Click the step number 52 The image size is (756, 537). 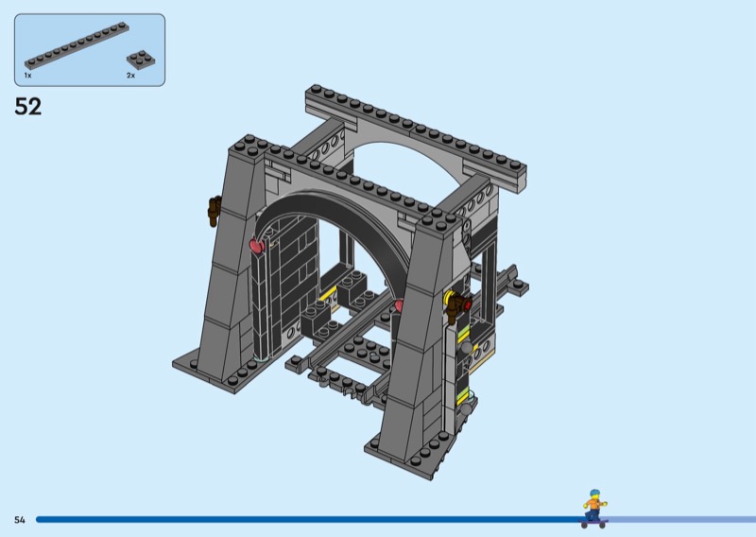[28, 107]
